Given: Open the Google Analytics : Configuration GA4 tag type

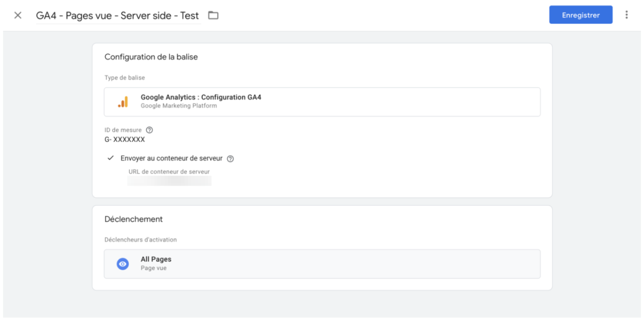Looking at the screenshot, I should [322, 102].
